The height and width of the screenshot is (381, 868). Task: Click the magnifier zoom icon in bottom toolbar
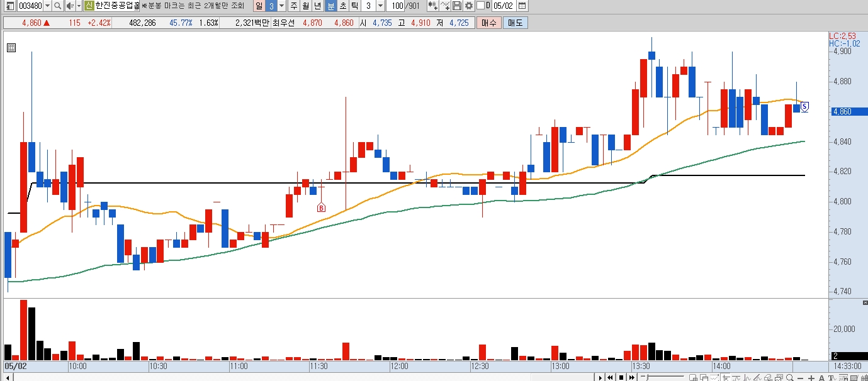790,377
